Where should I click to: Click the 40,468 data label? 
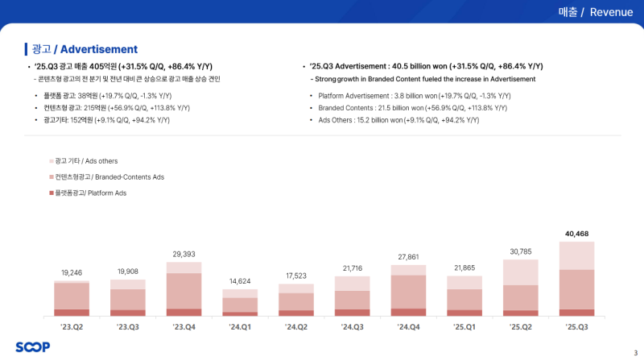pos(576,234)
